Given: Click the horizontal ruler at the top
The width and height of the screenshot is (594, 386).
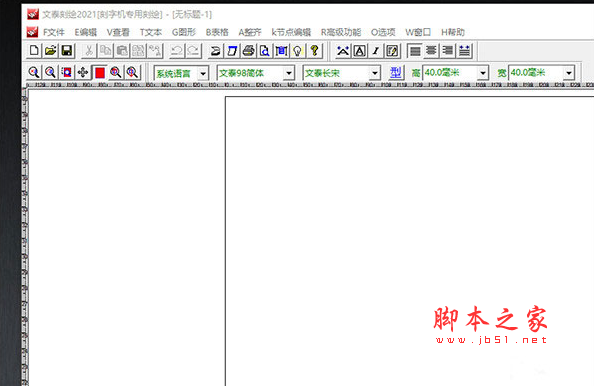Looking at the screenshot, I should pos(310,85).
